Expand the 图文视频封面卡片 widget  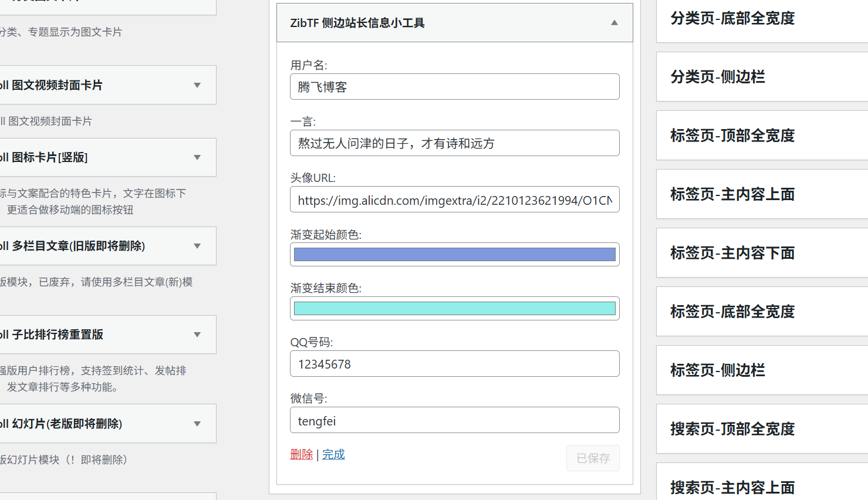(x=197, y=85)
